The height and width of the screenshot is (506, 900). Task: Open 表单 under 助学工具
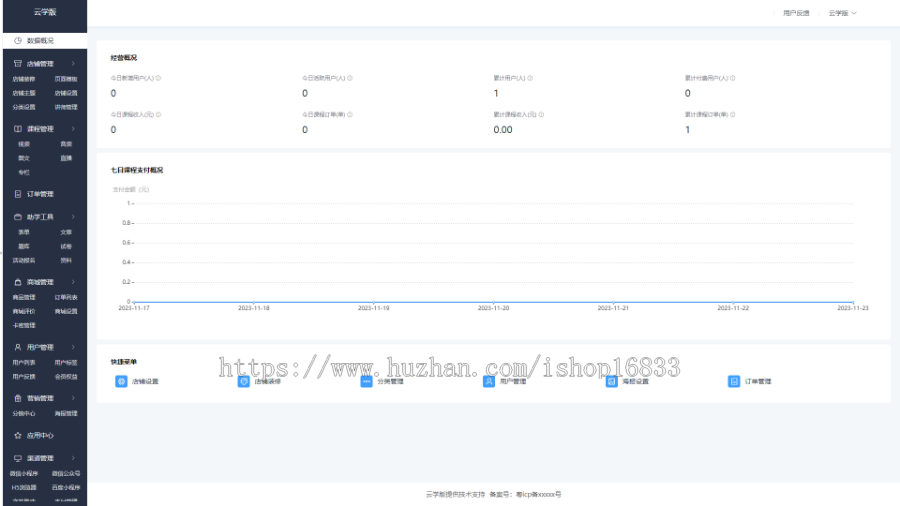24,232
